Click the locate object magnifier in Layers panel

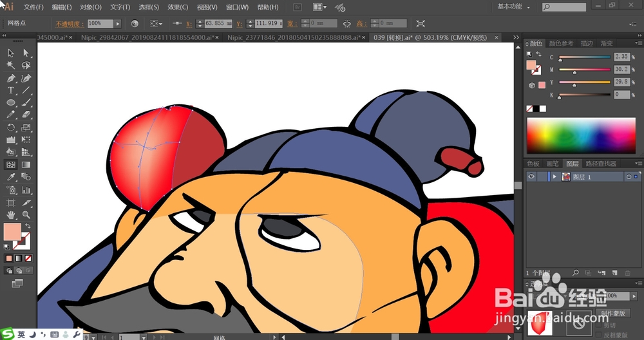pyautogui.click(x=576, y=272)
